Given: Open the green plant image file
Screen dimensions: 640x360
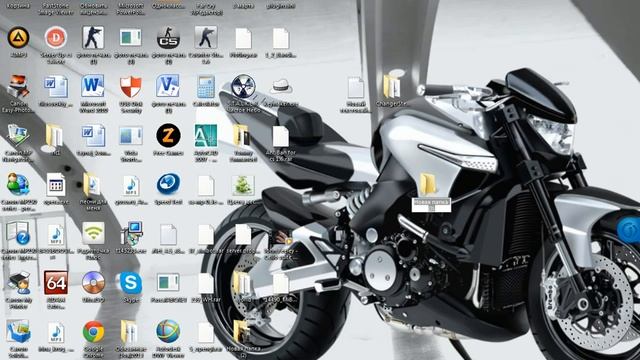Looking at the screenshot, I should (x=243, y=184).
